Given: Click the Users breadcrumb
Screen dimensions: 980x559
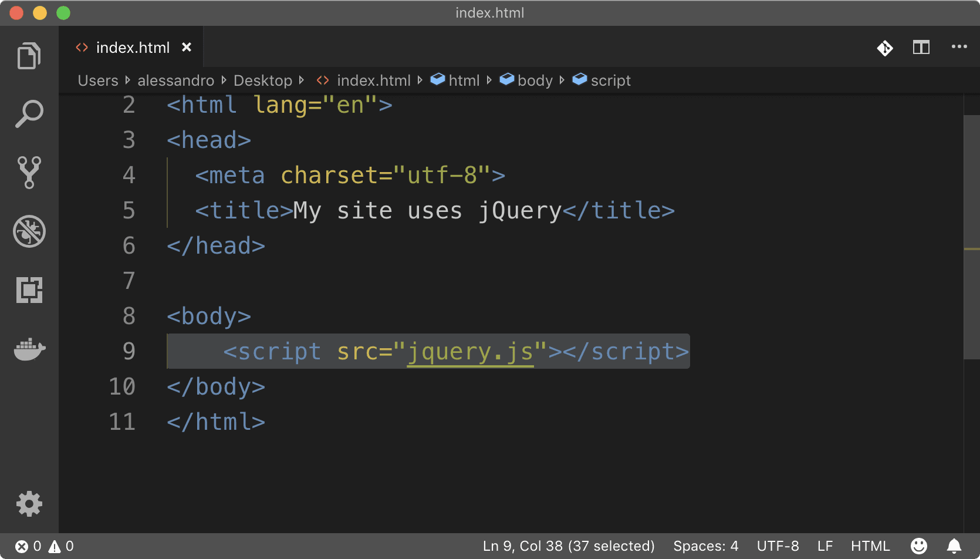Looking at the screenshot, I should click(x=98, y=80).
